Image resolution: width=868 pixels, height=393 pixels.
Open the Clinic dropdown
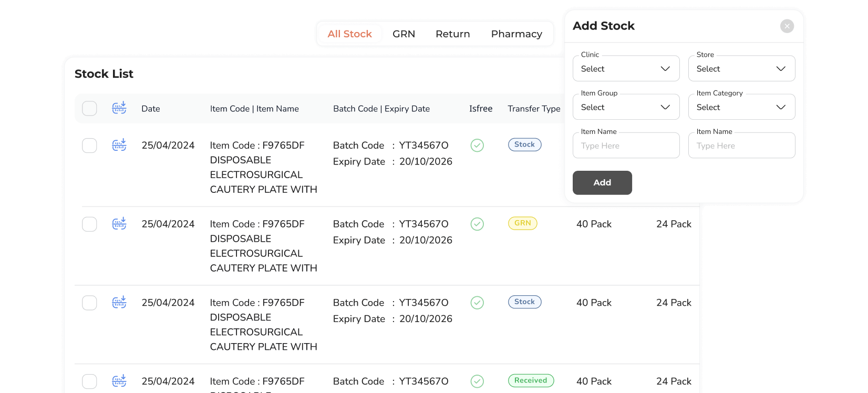626,69
